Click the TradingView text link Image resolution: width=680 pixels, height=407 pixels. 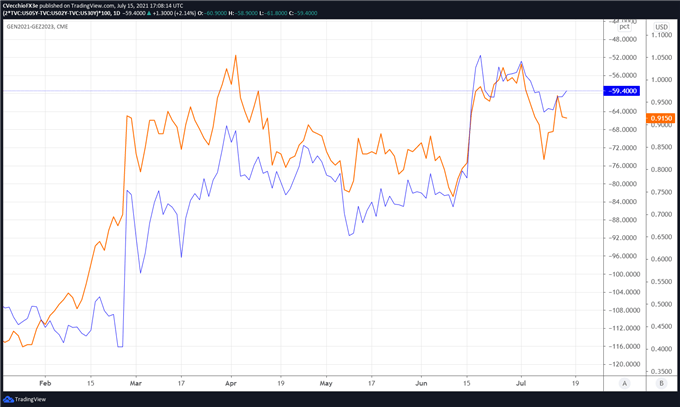tap(30, 399)
